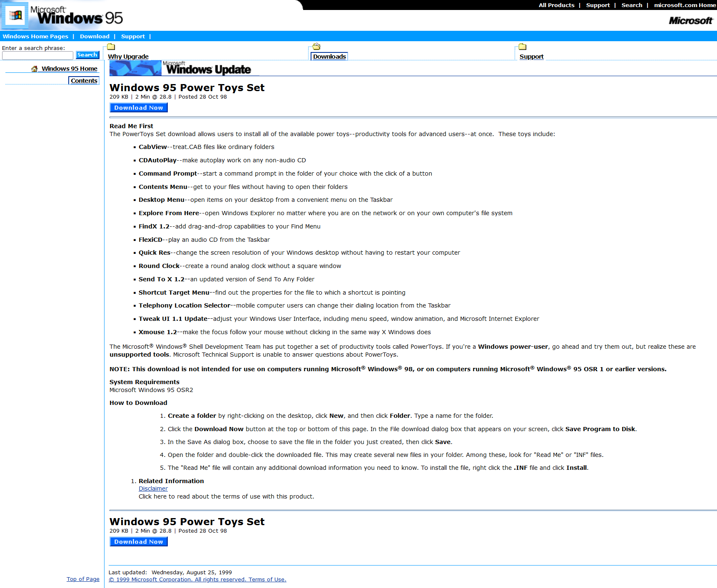This screenshot has height=588, width=717.
Task: Switch to the Support tab with folder
Action: coord(531,57)
